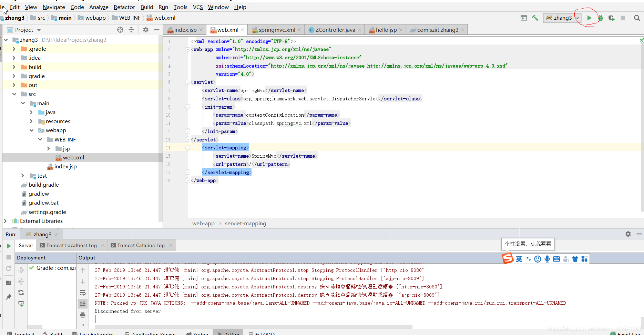This screenshot has width=644, height=335.
Task: Rerun server with green arrow in Run panel
Action: (x=9, y=246)
